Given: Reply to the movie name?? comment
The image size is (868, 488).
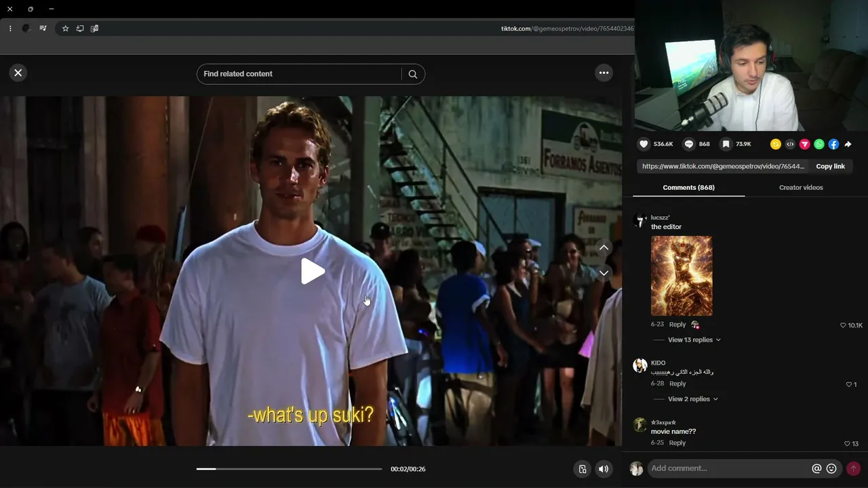Looking at the screenshot, I should tap(677, 443).
